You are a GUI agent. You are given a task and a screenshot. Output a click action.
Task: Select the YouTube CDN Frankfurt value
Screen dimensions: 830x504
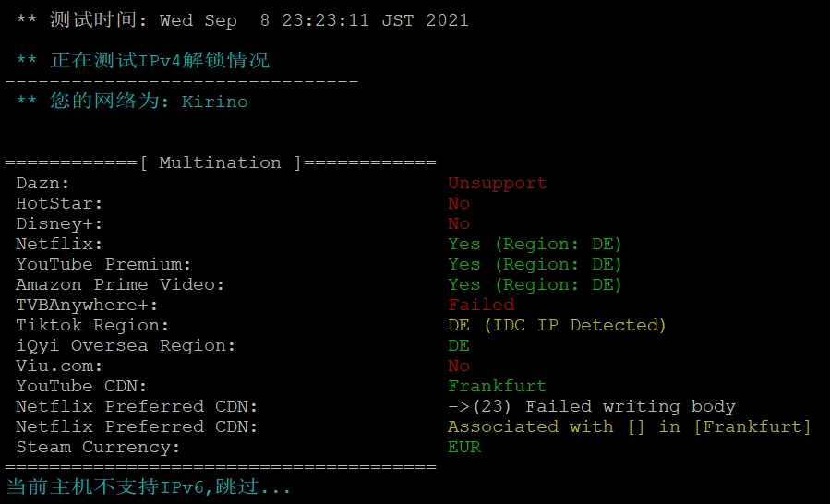(497, 386)
